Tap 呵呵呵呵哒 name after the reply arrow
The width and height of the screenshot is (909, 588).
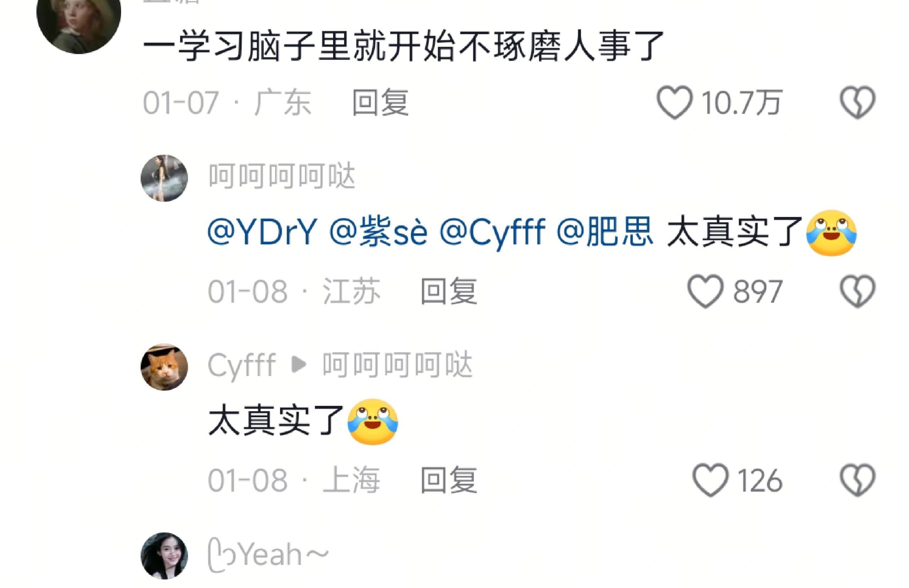click(x=397, y=365)
